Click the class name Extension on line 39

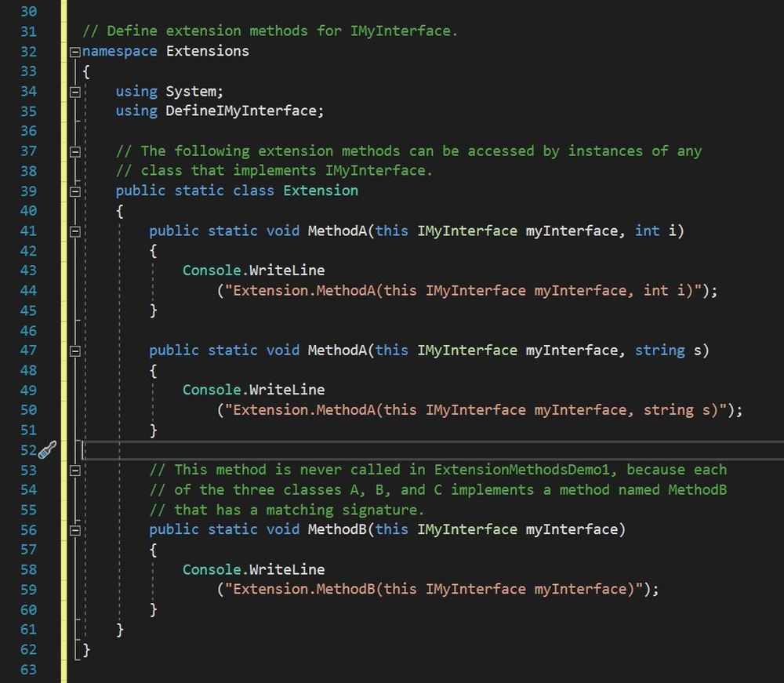tap(321, 191)
